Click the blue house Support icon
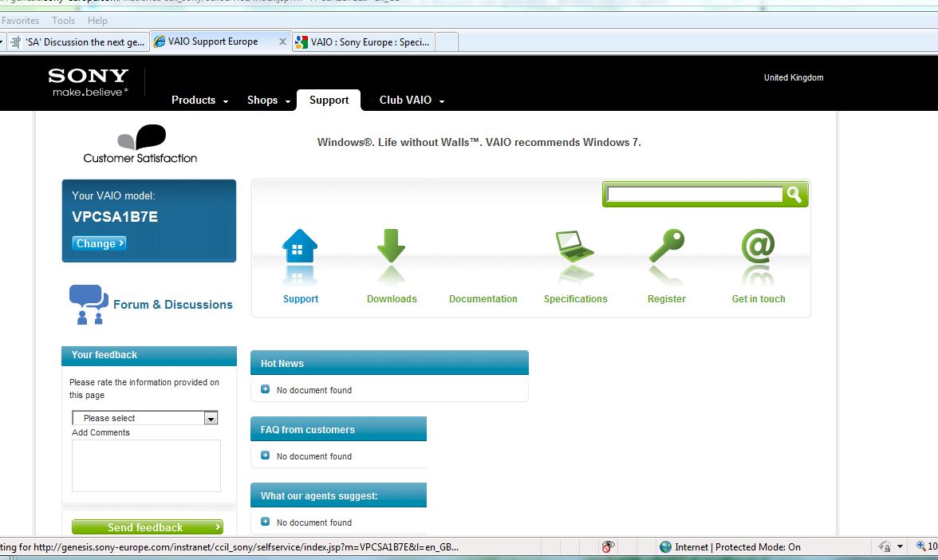Viewport: 938px width, 560px height. click(300, 246)
